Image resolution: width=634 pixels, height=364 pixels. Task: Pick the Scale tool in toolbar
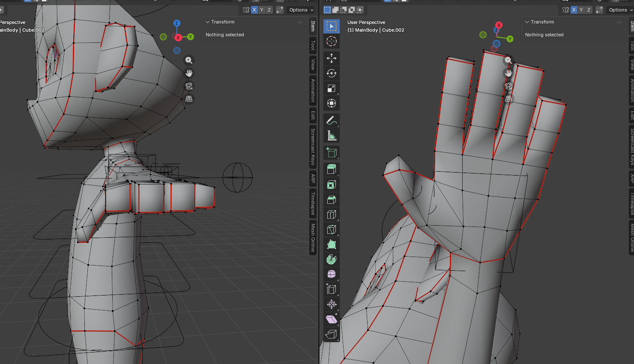(331, 88)
